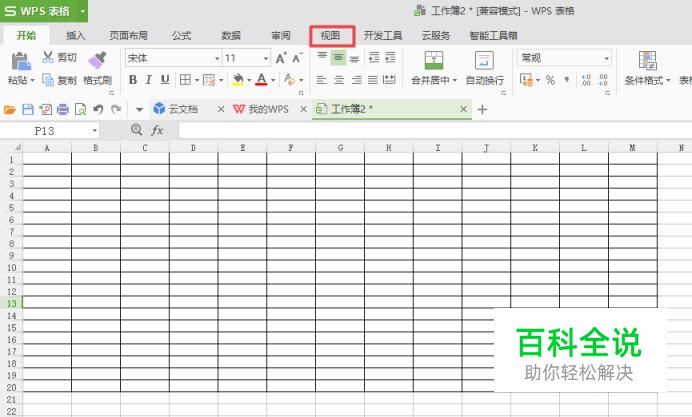692x417 pixels.
Task: Open file folder icon in quick toolbar
Action: tap(10, 109)
